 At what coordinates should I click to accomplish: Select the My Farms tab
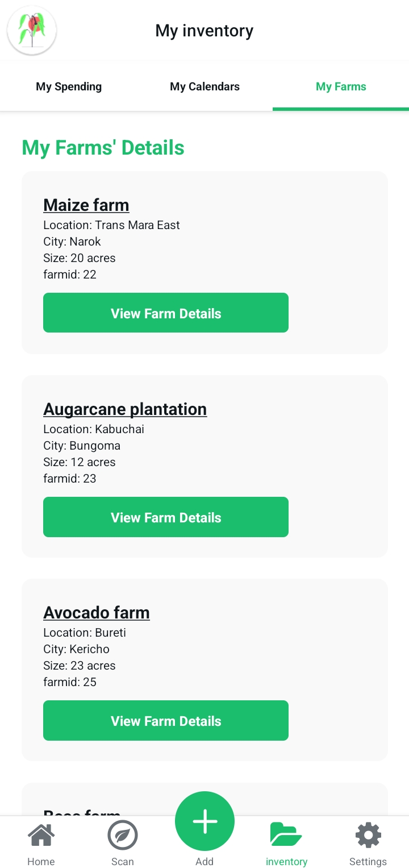(341, 86)
